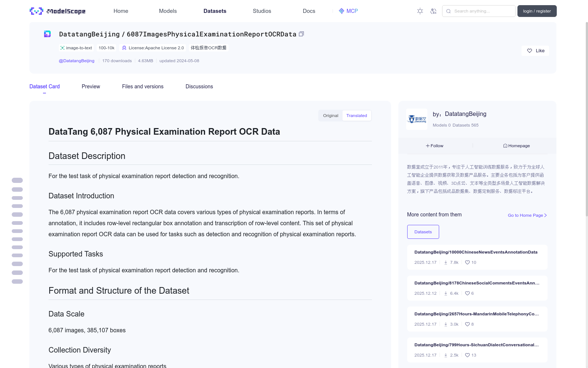The width and height of the screenshot is (588, 368).
Task: Click heart icon on 799Hours-SichuanDialect card
Action: pos(467,355)
